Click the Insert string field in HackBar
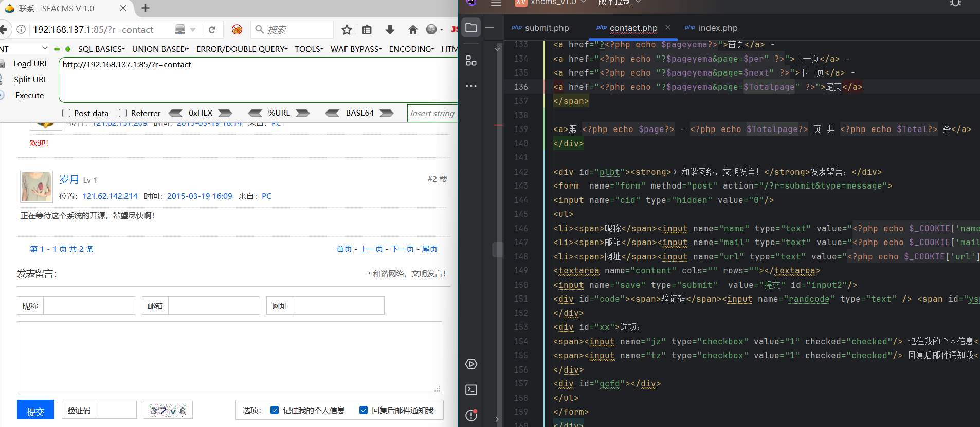Image resolution: width=980 pixels, height=427 pixels. [x=433, y=113]
